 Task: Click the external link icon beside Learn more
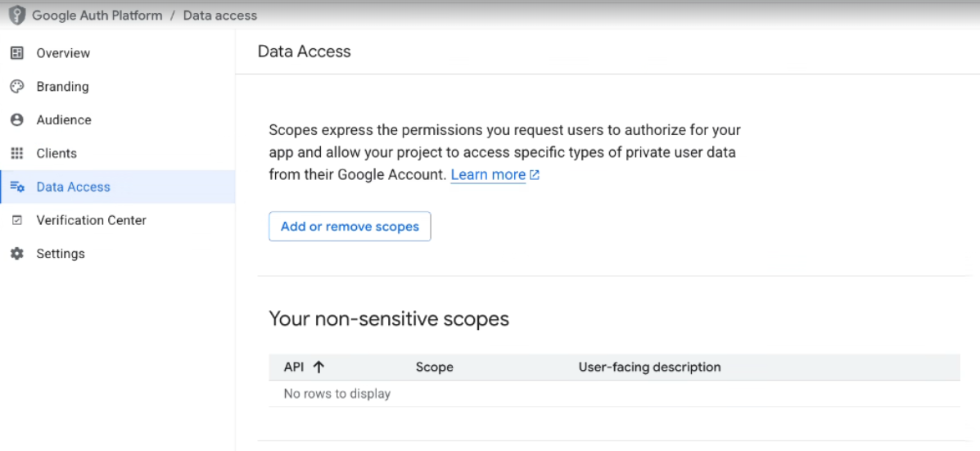(535, 175)
